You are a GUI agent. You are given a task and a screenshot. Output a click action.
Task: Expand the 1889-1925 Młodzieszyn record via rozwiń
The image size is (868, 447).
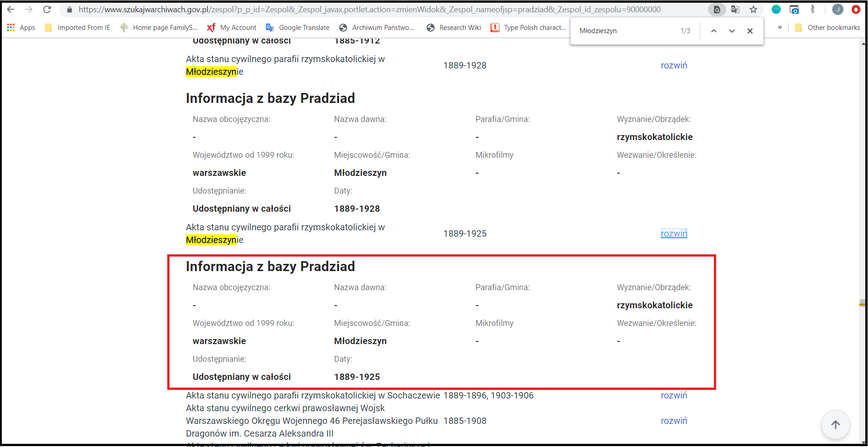coord(674,233)
